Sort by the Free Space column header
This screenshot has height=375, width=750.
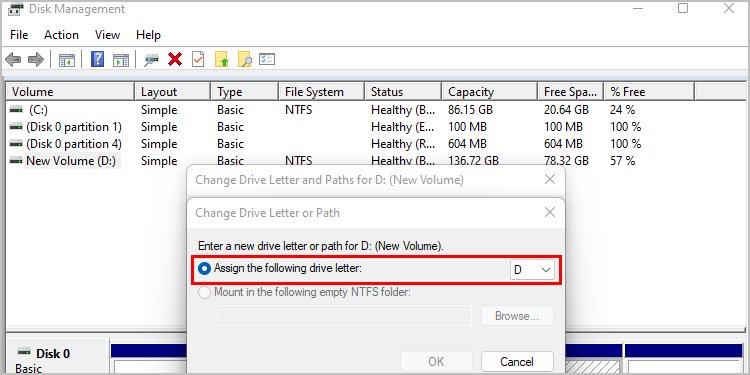coord(571,92)
